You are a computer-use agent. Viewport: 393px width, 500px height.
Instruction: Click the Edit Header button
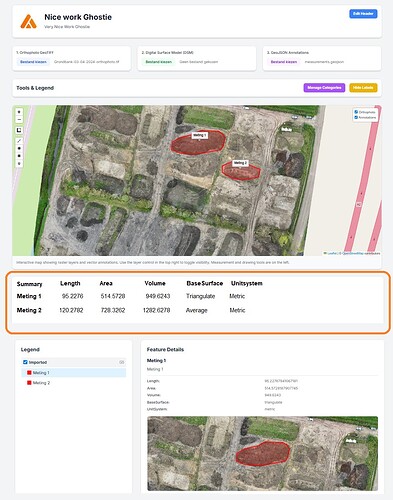click(363, 14)
